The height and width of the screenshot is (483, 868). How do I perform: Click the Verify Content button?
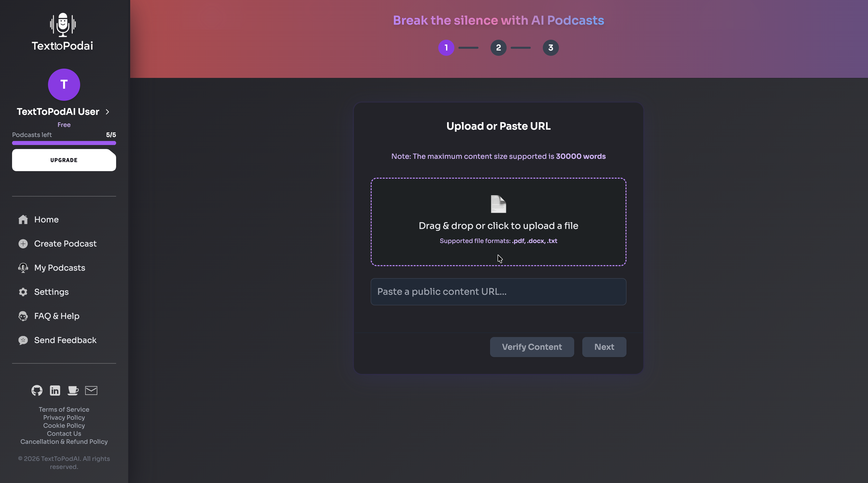(532, 347)
